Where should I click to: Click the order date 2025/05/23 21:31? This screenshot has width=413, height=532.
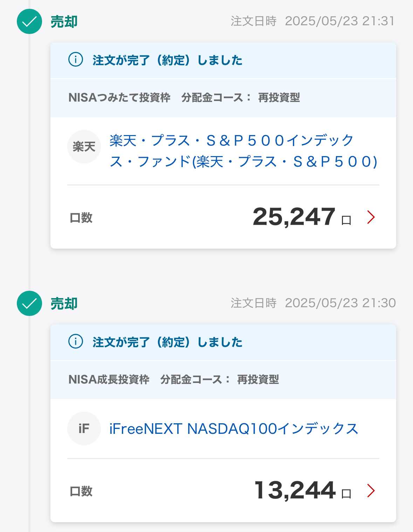pos(340,21)
